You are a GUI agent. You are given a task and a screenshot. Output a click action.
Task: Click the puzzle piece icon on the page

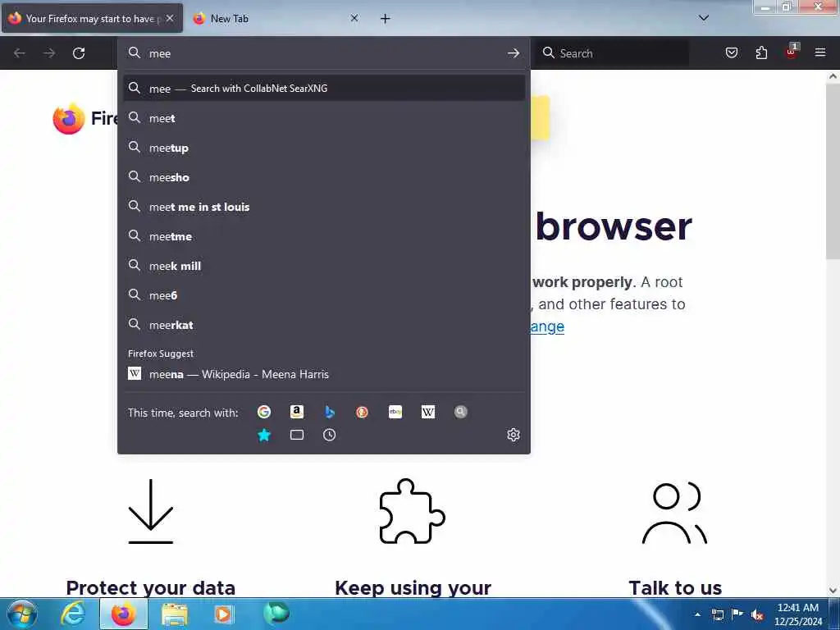click(412, 511)
